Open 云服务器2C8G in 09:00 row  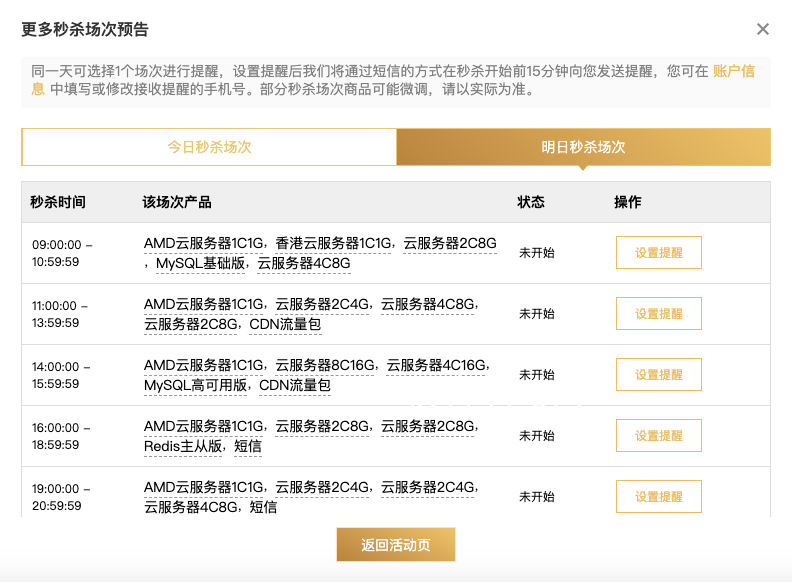450,244
